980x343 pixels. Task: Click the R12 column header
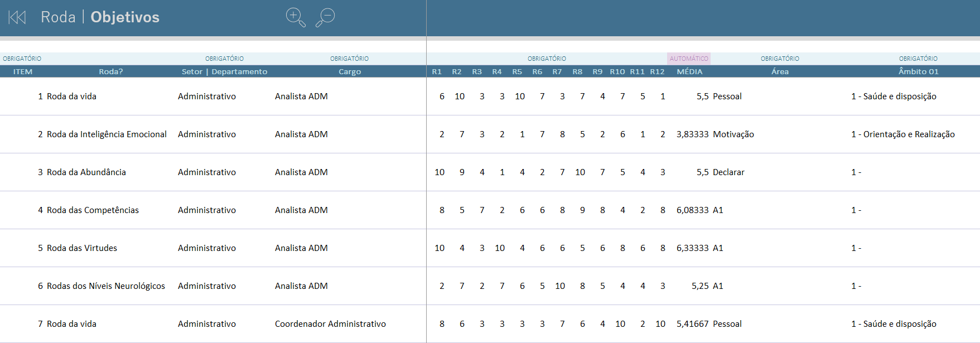click(x=657, y=71)
